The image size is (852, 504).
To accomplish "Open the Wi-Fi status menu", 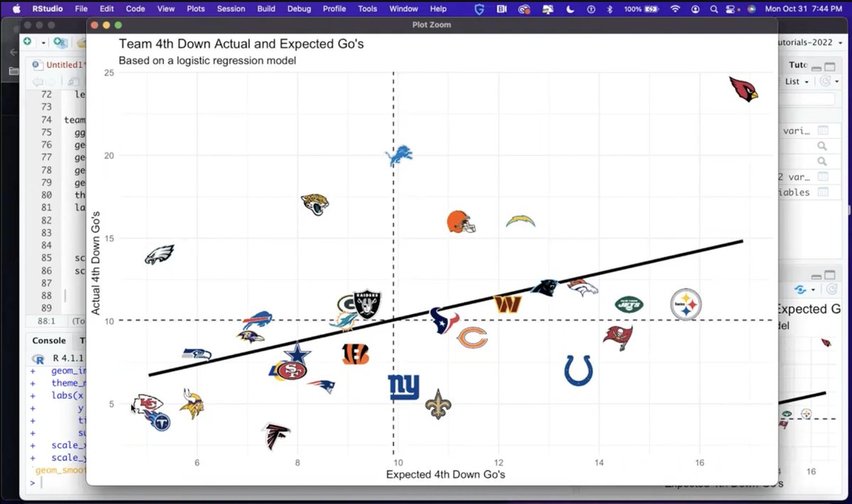I will pos(675,9).
